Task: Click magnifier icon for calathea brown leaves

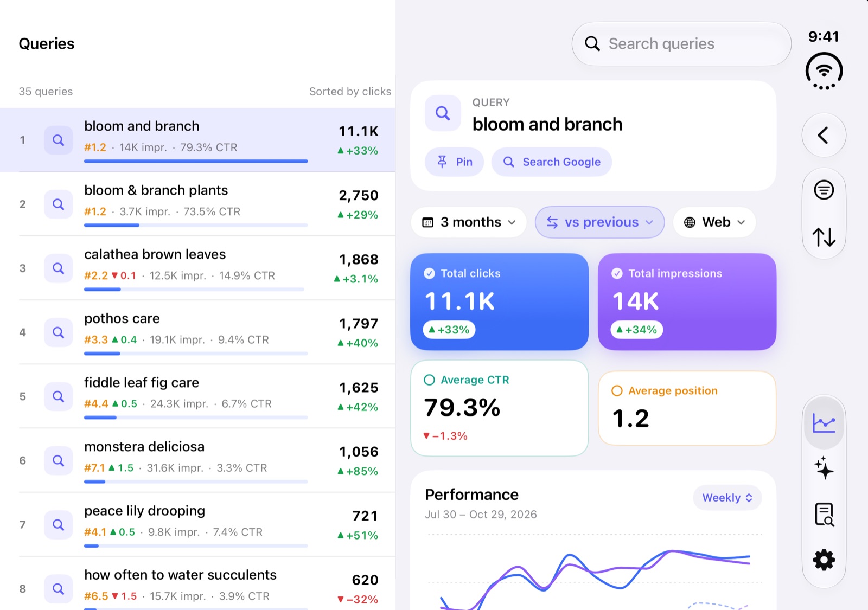Action: click(x=59, y=268)
